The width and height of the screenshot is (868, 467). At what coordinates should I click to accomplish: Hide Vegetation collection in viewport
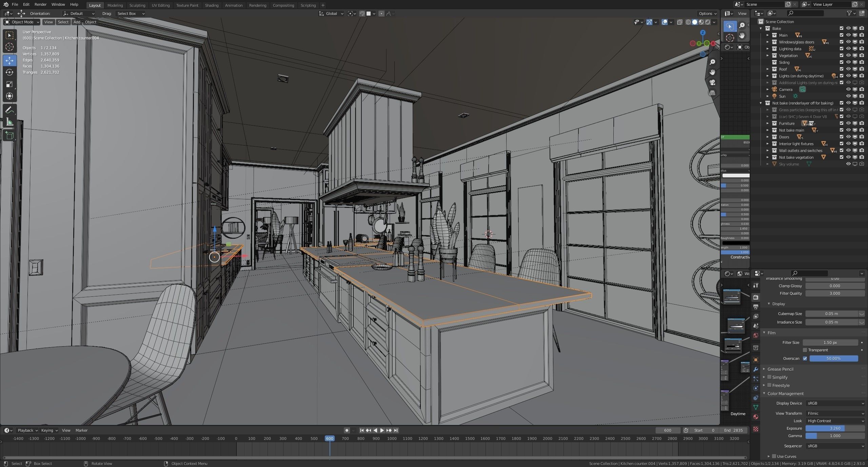tap(848, 56)
